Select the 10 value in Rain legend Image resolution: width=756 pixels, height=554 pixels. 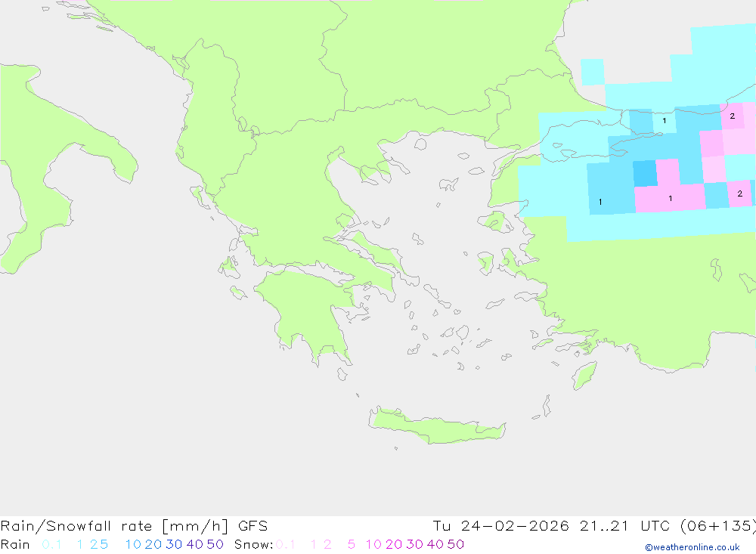[133, 544]
